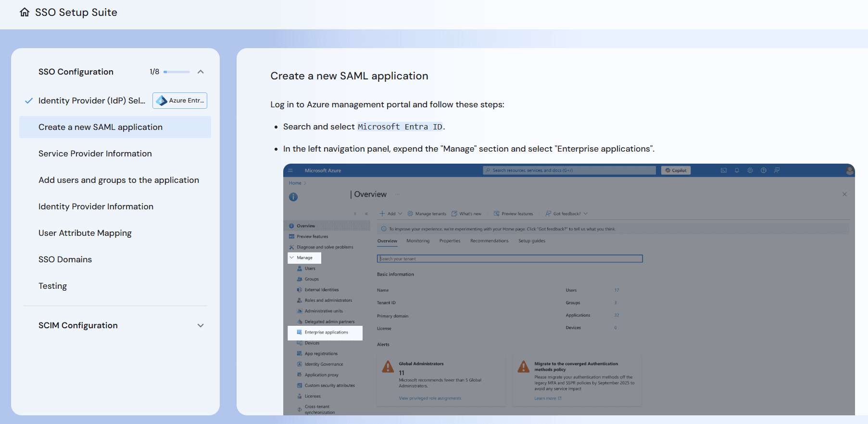Expand the SCIM Configuration section
This screenshot has height=424, width=868.
click(x=201, y=325)
